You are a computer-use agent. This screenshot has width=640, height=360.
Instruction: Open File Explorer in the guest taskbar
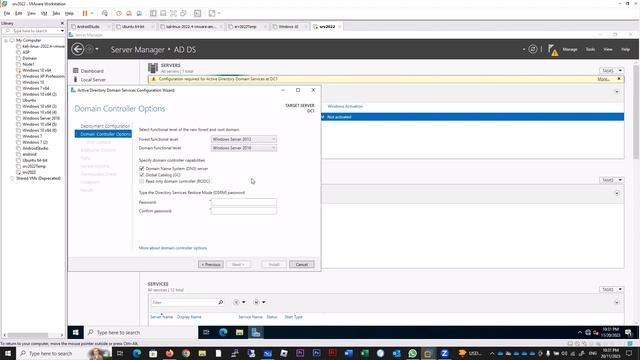(x=240, y=332)
